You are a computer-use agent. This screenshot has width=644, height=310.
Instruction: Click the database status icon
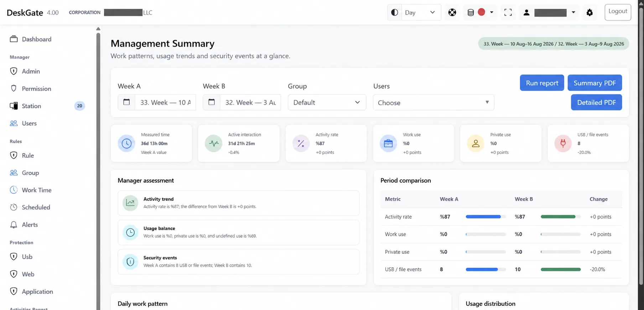click(471, 12)
